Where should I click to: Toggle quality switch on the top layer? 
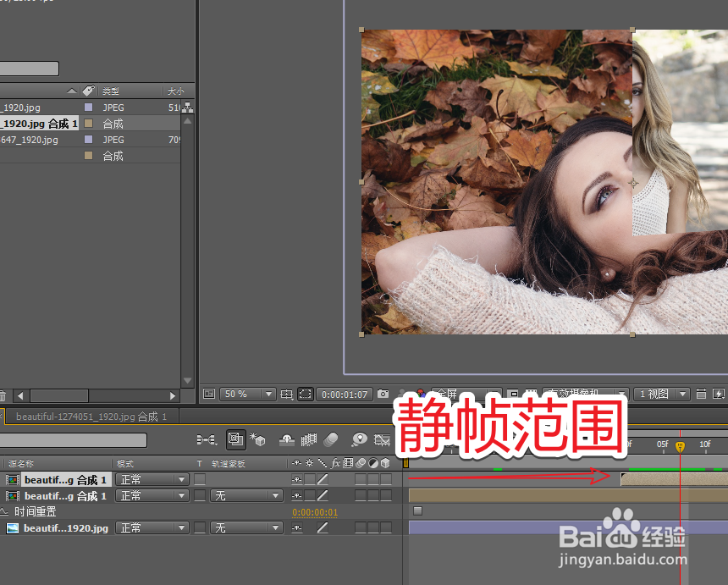click(x=323, y=479)
